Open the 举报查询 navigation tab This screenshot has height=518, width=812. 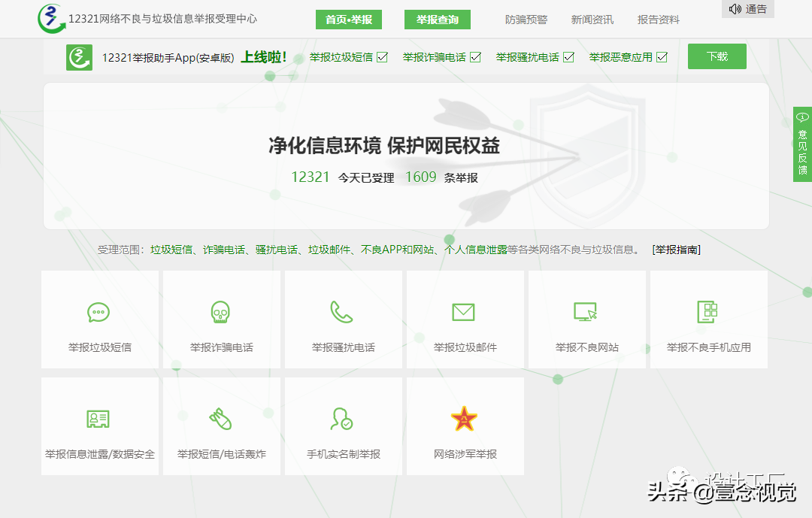[x=437, y=20]
